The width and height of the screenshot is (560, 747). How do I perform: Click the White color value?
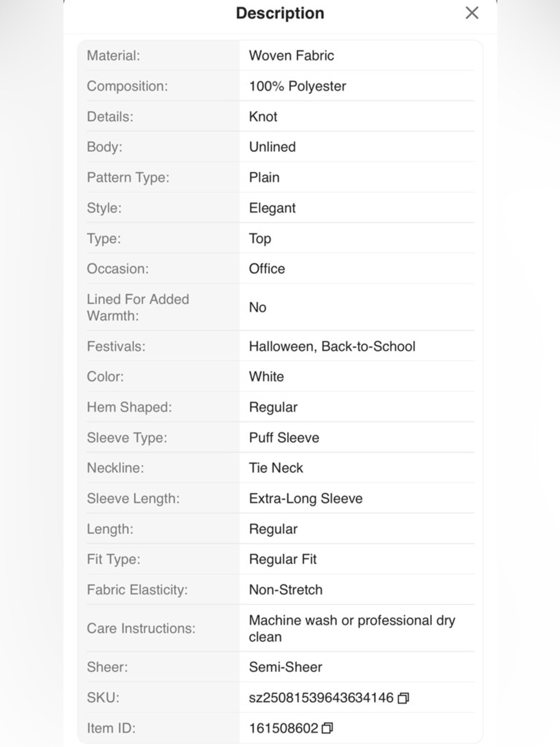tap(267, 377)
